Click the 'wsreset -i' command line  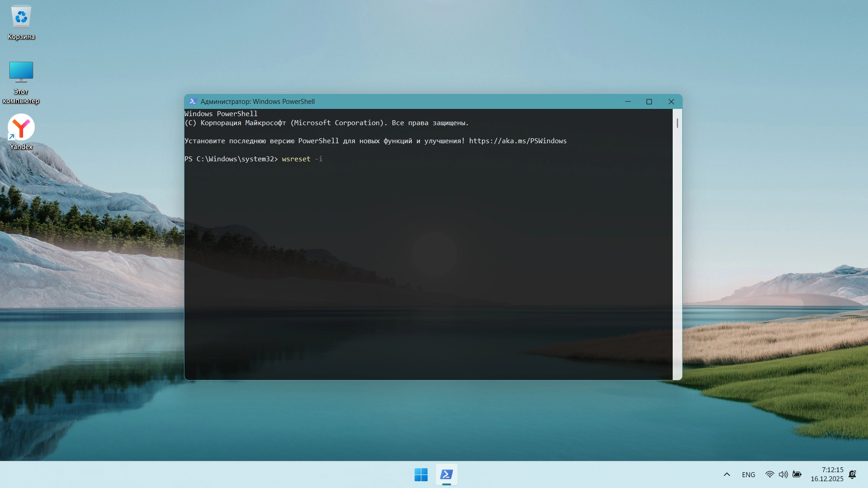click(302, 159)
